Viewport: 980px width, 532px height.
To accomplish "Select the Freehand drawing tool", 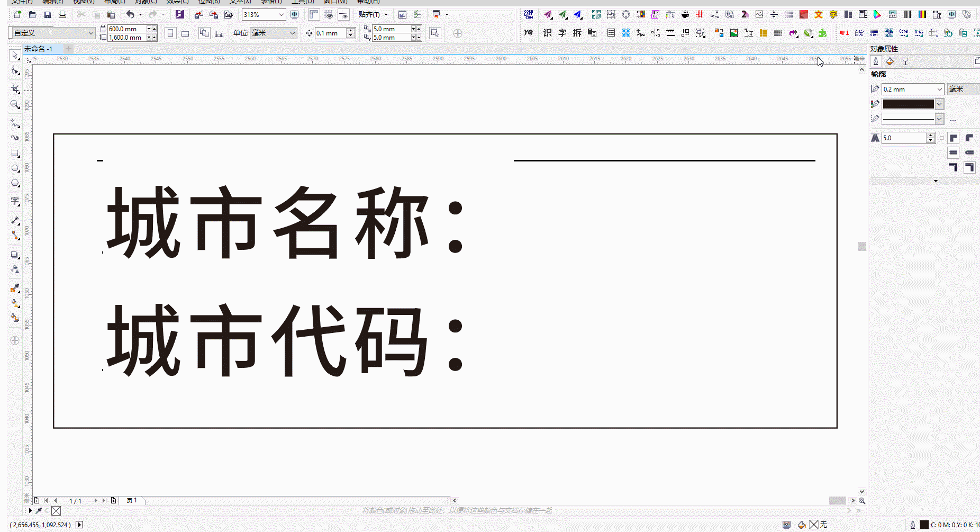I will pos(15,123).
